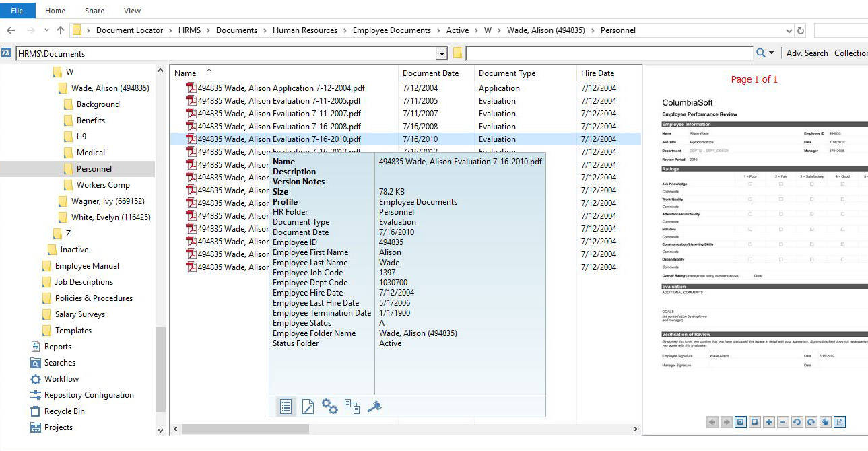868x451 pixels.
Task: Toggle the properties list view in the tooltip
Action: [x=286, y=407]
